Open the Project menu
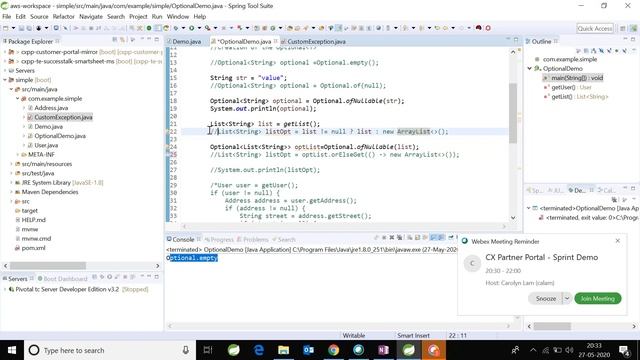This screenshot has height=360, width=640. 138,17
